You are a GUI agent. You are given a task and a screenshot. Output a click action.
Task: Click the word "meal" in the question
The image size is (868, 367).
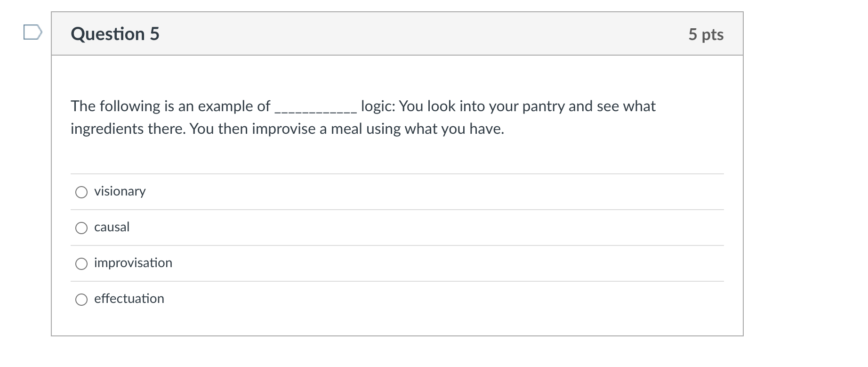tap(346, 129)
